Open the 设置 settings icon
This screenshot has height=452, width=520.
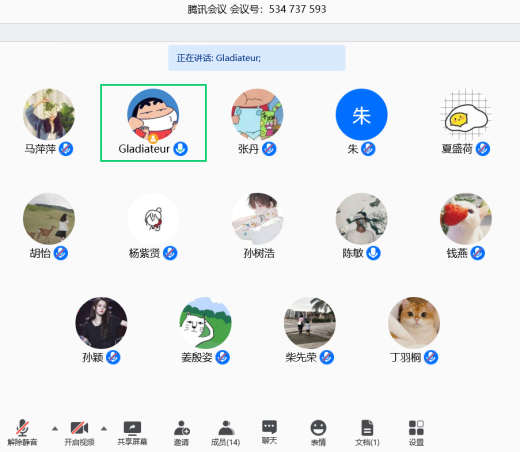point(416,433)
